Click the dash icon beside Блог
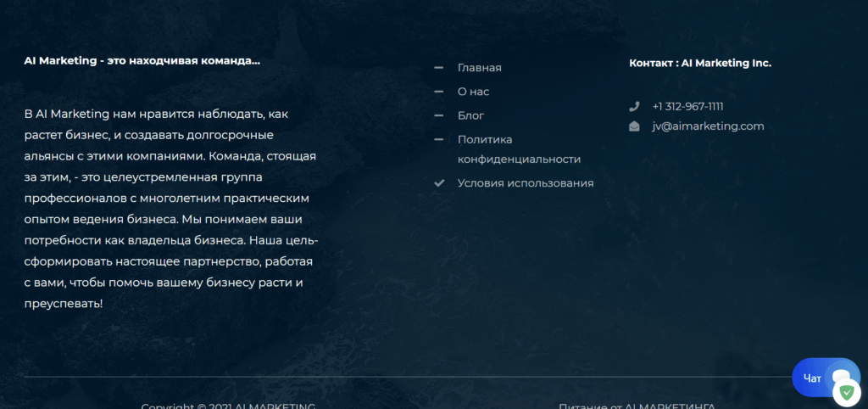The image size is (868, 409). click(439, 115)
